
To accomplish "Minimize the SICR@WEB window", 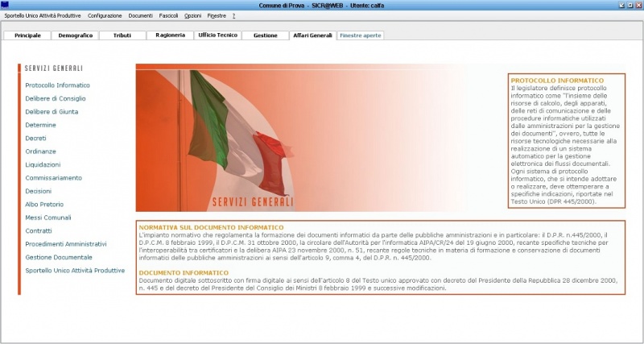I will 621,6.
